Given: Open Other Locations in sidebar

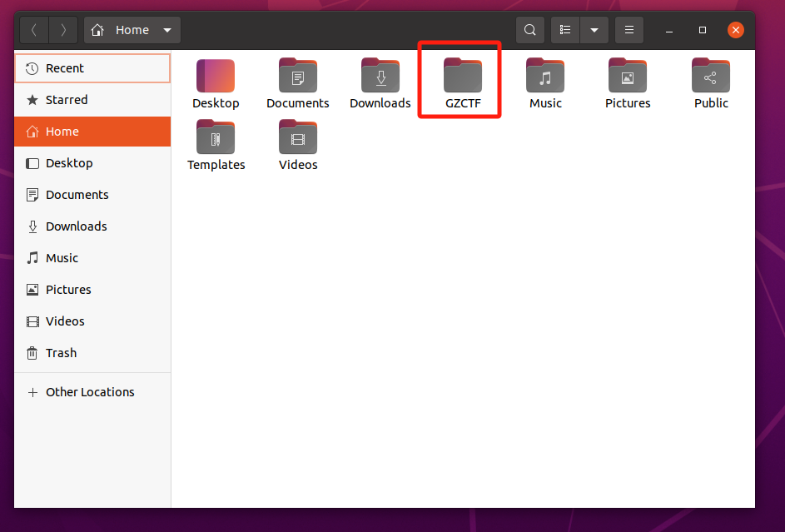Looking at the screenshot, I should 92,392.
